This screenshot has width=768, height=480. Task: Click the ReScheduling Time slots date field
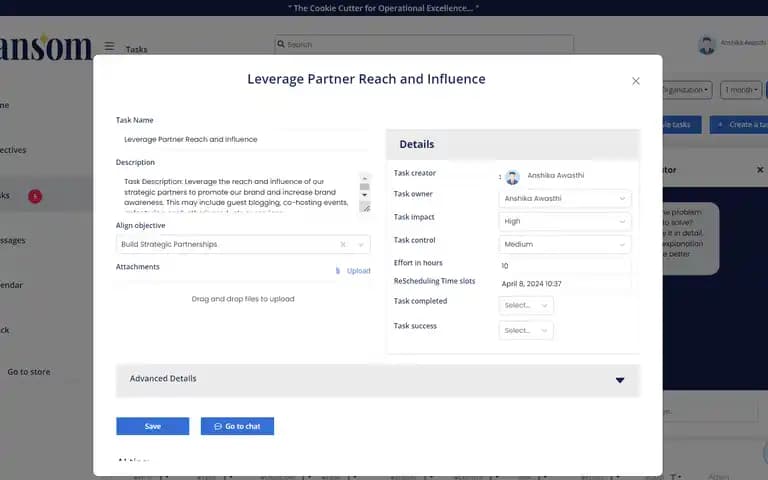565,284
